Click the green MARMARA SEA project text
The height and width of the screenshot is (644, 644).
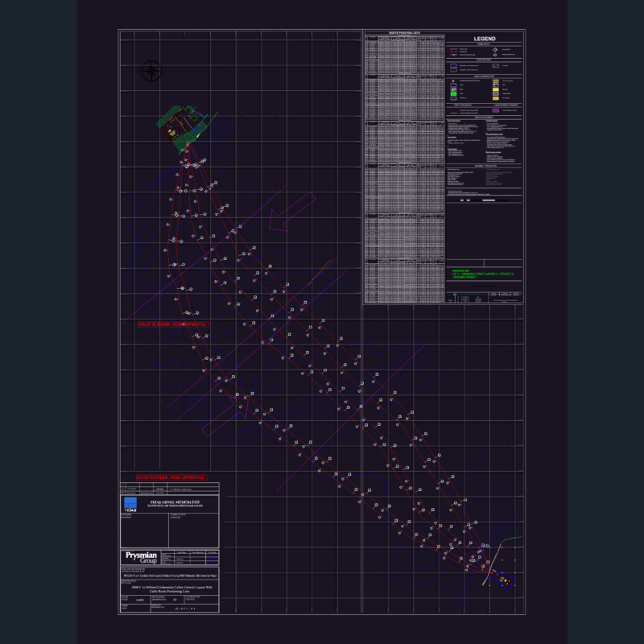[482, 274]
